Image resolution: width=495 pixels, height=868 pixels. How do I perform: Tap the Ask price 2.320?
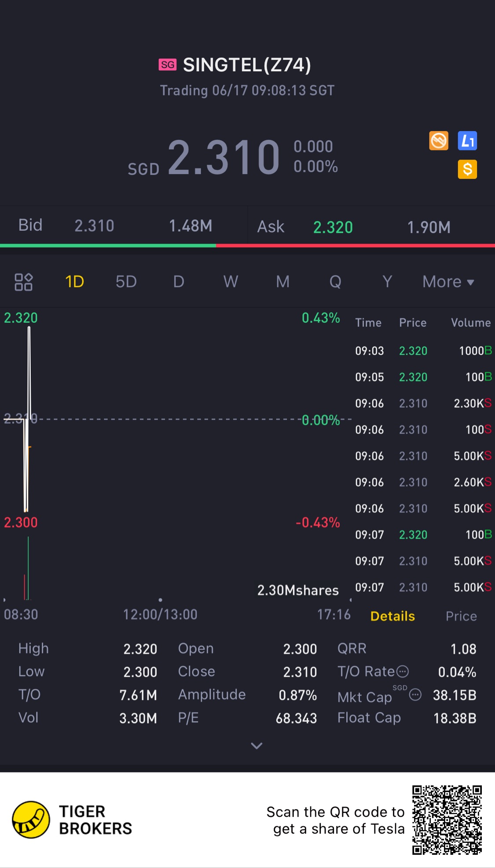coord(333,227)
